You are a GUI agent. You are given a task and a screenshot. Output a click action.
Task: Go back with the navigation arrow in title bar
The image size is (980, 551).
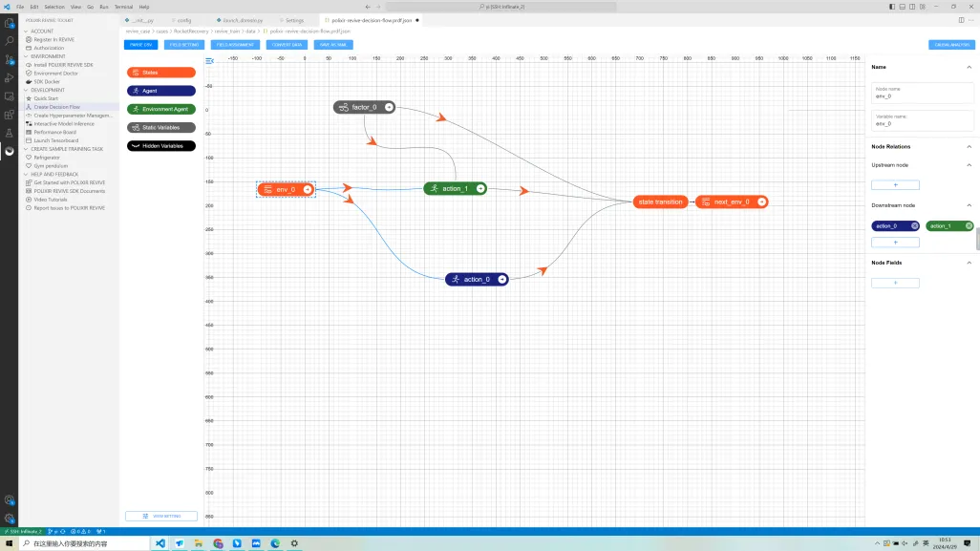[368, 7]
